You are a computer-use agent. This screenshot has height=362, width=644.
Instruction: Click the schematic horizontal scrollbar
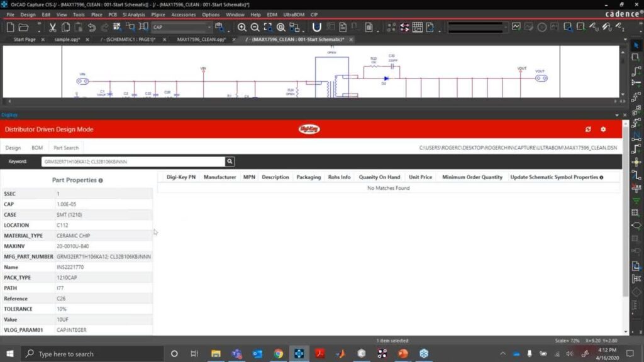[312, 101]
